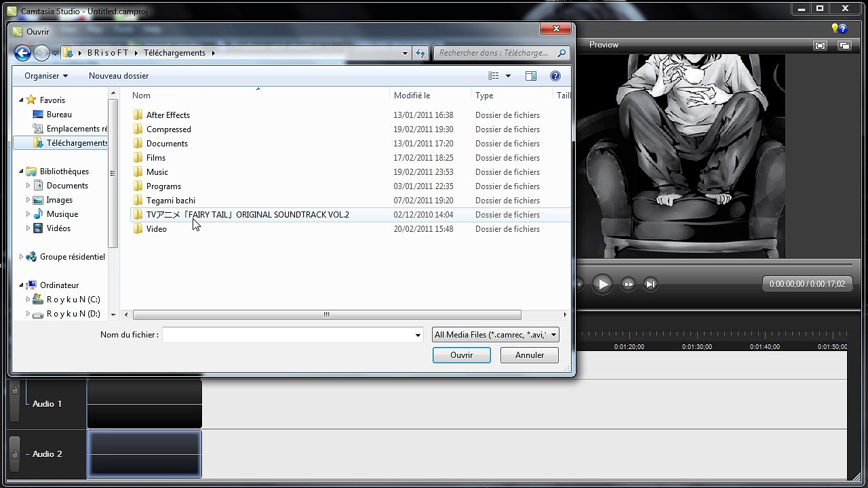Click B R i s o F T in the breadcrumb
Image resolution: width=868 pixels, height=488 pixels.
pos(108,53)
